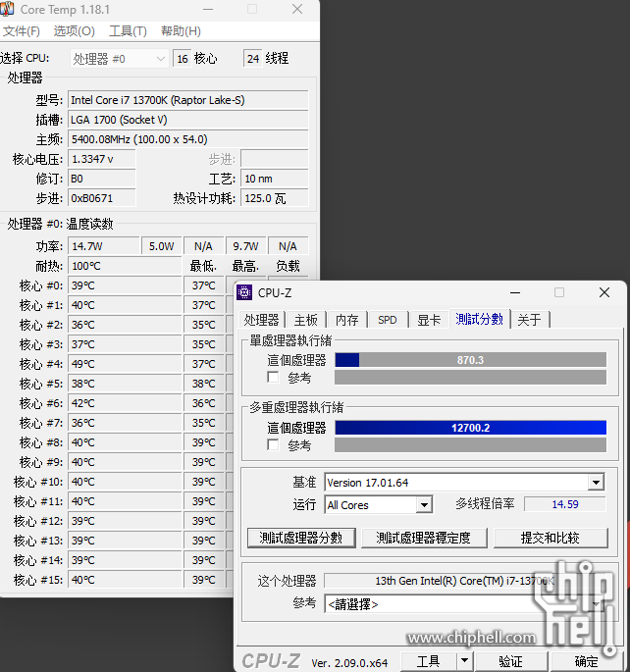
Task: Open the arrow dropdown next to 工具
Action: 464,661
